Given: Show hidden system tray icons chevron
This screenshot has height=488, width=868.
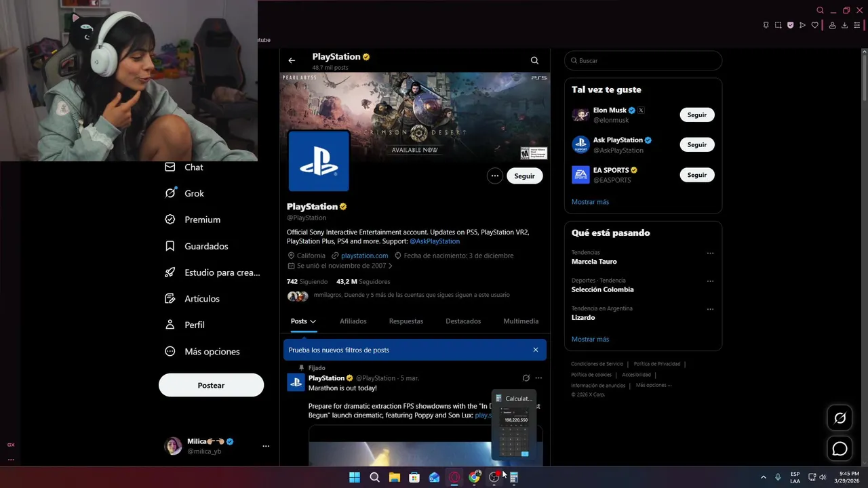Looking at the screenshot, I should 763,477.
